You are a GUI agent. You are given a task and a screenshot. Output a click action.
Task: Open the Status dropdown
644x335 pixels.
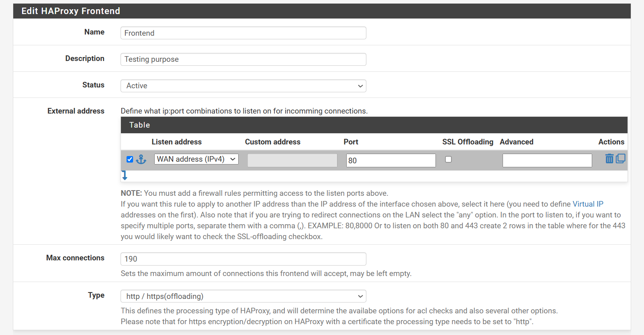click(x=243, y=86)
